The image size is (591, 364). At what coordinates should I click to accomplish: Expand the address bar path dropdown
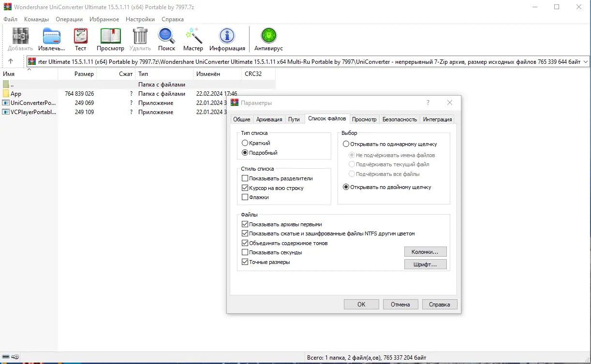click(x=586, y=62)
